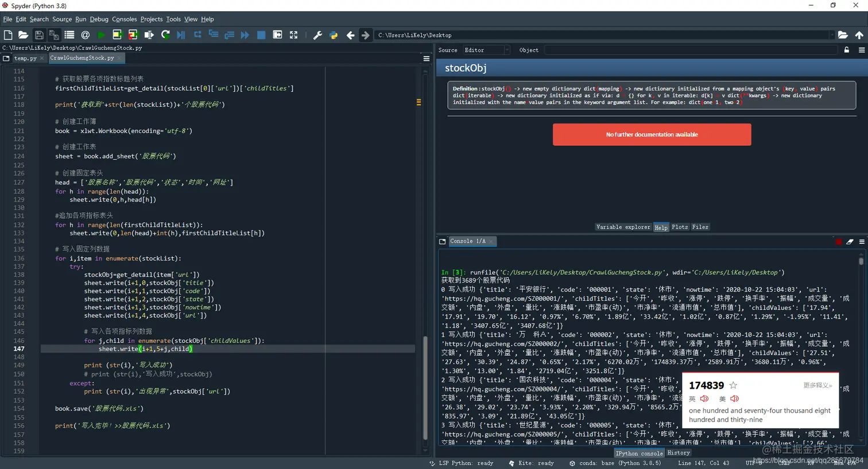The image size is (868, 469).
Task: Toggle the Help pane lock icon
Action: 846,50
